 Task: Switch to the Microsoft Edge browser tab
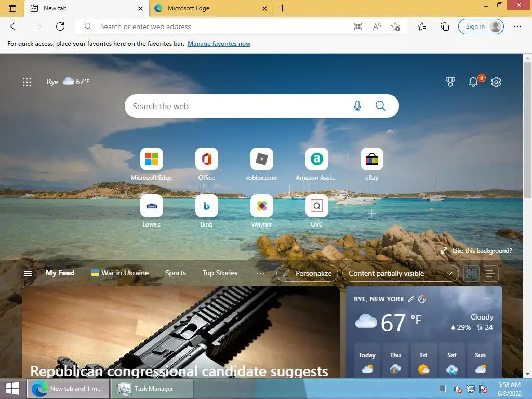click(x=211, y=8)
